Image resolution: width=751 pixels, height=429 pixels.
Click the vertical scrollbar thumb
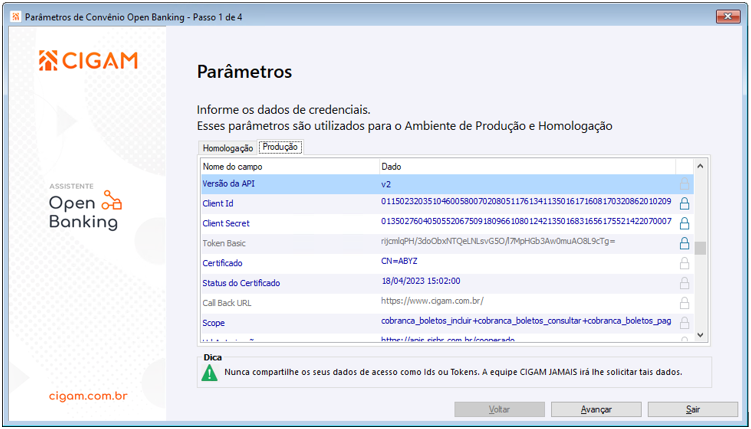700,248
